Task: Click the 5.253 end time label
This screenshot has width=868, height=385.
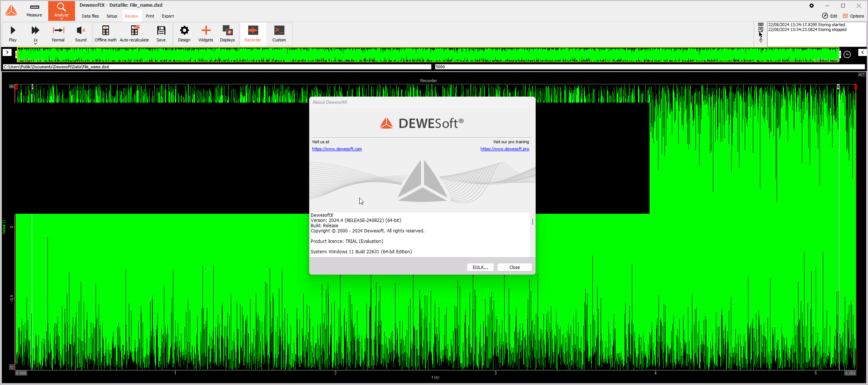Action: (850, 373)
